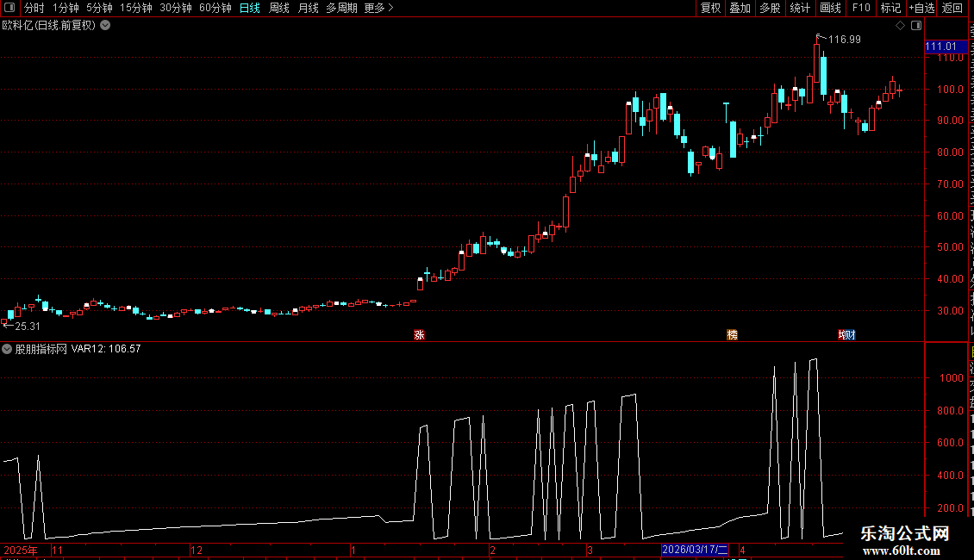This screenshot has width=974, height=560.
Task: Select the 日线 daily chart tab
Action: [250, 8]
